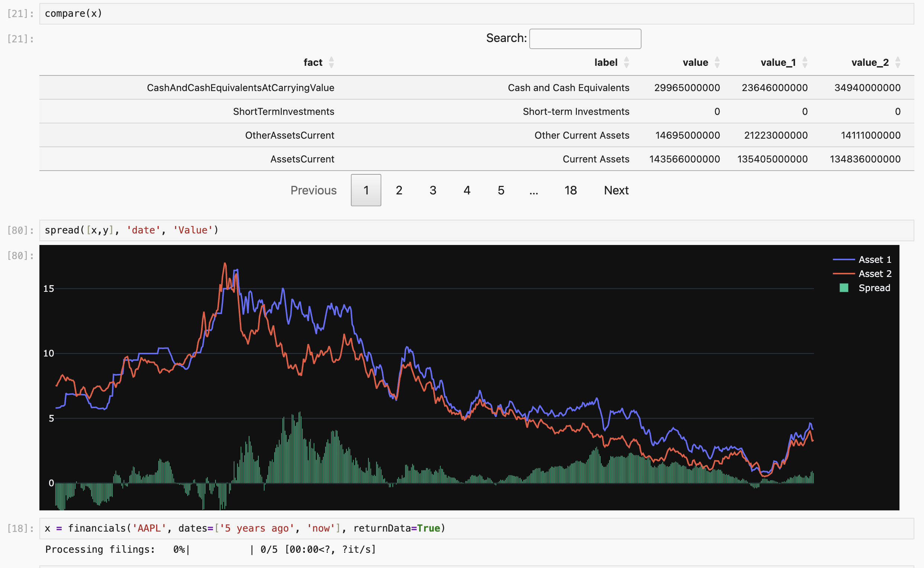Select value 143566000000 cell
The width and height of the screenshot is (924, 568).
pos(684,159)
